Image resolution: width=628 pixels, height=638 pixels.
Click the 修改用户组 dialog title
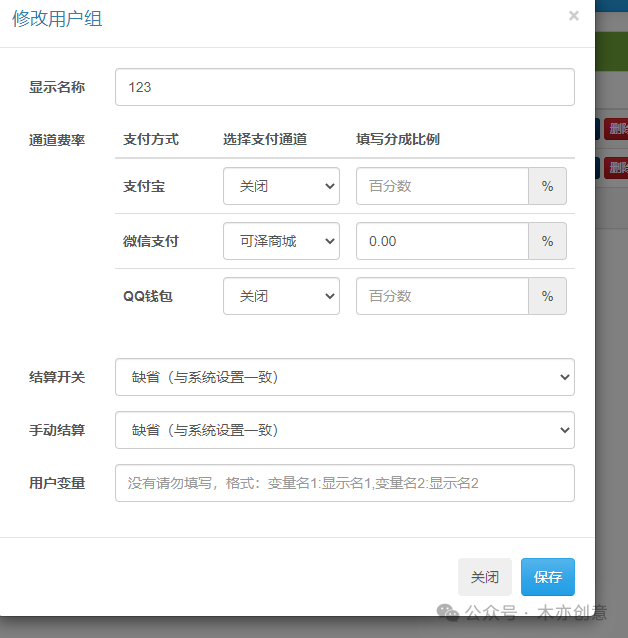57,19
